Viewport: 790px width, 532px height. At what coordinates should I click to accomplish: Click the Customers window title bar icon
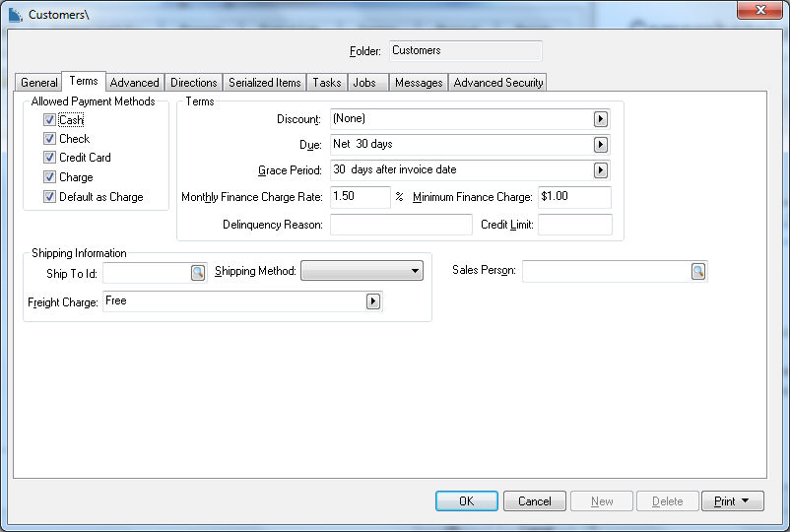coord(15,14)
